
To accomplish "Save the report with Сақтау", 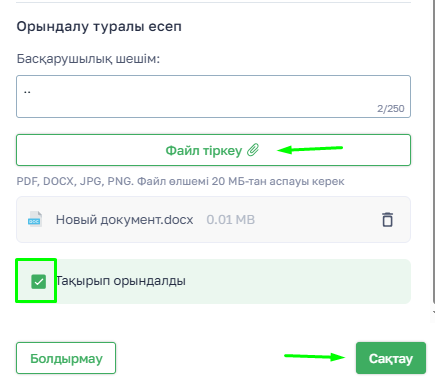I will (x=391, y=358).
